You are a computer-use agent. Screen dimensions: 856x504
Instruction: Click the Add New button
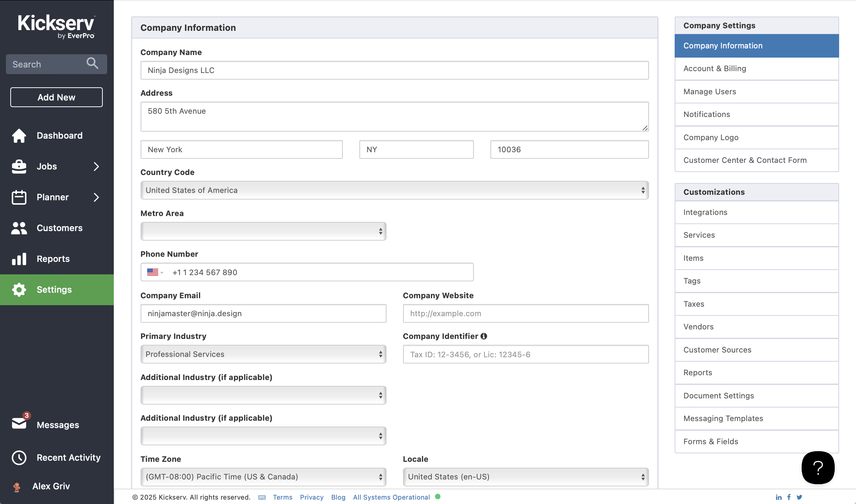tap(57, 97)
